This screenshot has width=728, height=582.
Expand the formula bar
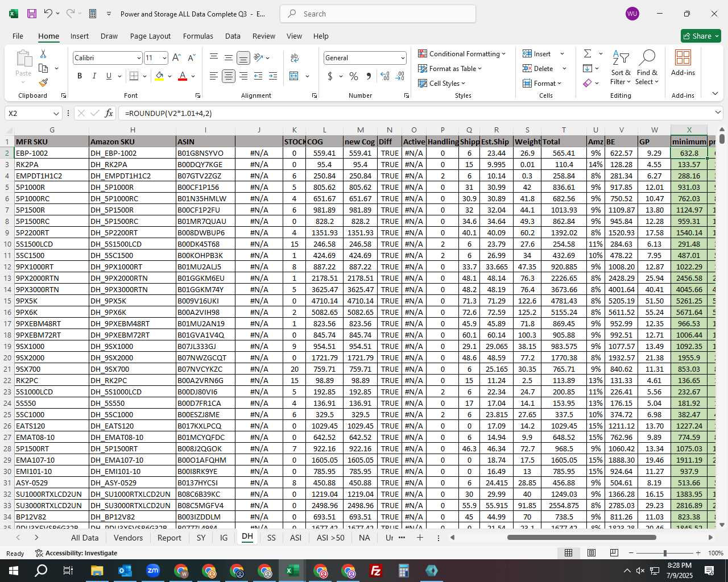click(718, 113)
